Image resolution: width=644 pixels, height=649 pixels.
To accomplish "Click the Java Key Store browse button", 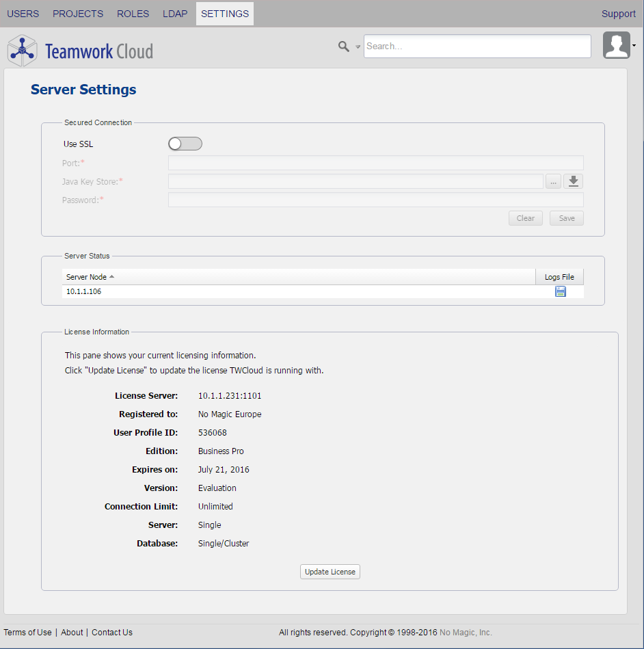I will 553,181.
